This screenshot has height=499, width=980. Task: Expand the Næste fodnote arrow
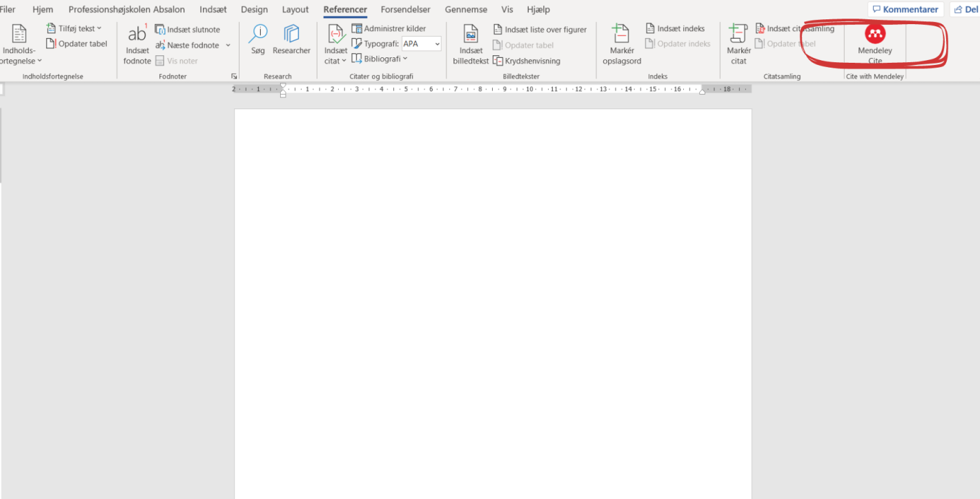coord(228,46)
